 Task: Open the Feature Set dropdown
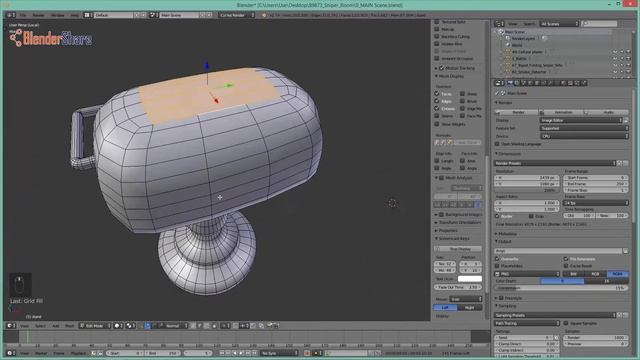coord(584,128)
